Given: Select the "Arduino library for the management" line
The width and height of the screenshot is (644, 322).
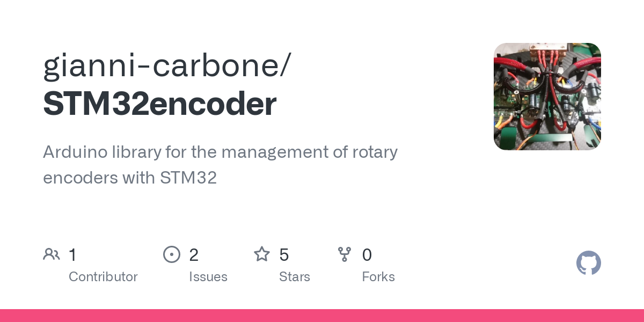Looking at the screenshot, I should point(220,152).
